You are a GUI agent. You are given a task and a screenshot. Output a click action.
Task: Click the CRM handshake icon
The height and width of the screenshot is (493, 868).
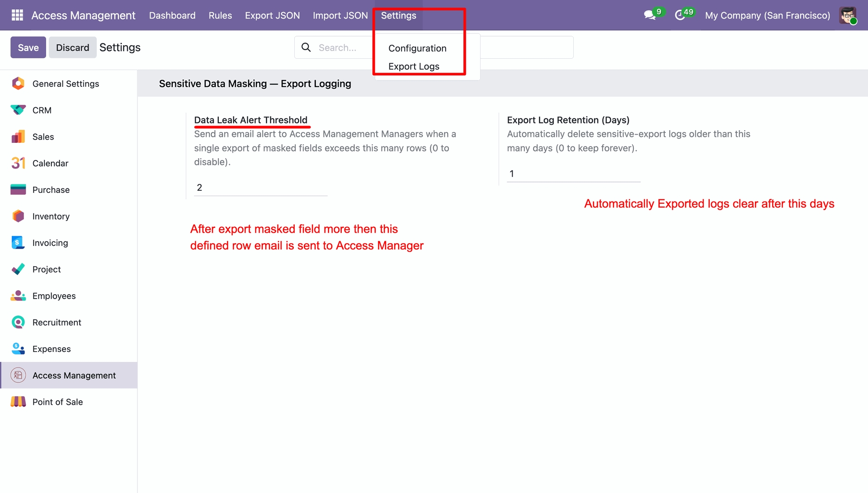click(18, 110)
